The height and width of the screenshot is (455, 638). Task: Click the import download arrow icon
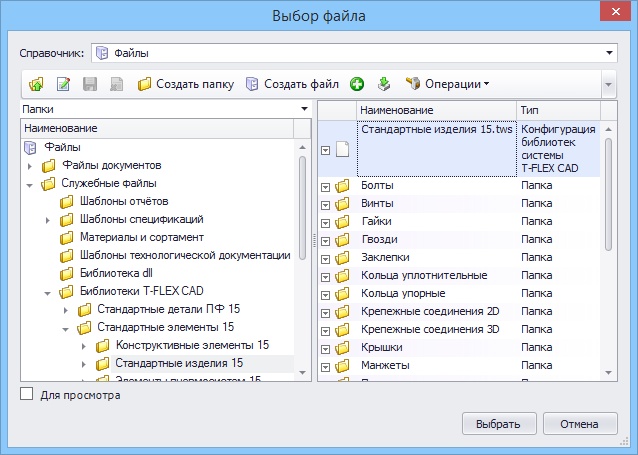coord(384,84)
